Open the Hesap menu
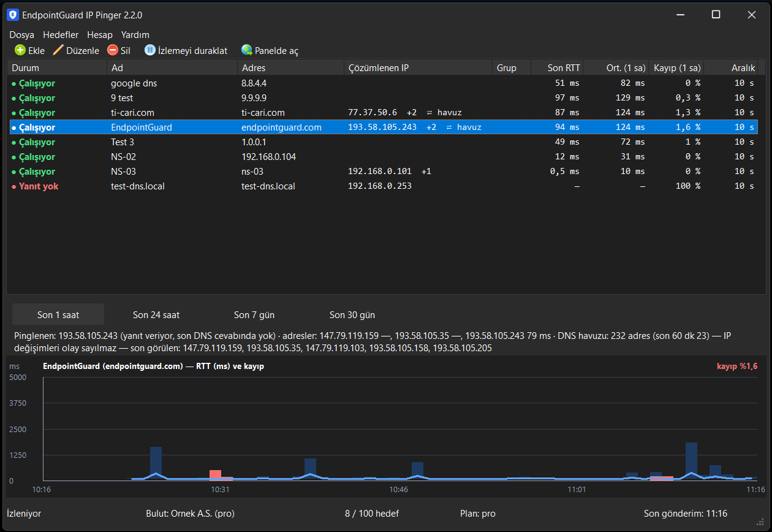The image size is (772, 532). pos(100,35)
